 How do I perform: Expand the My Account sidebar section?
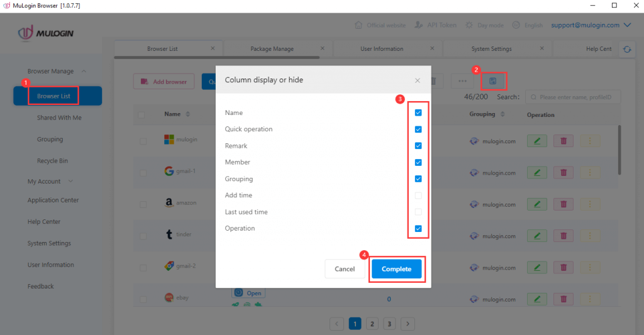click(x=70, y=181)
